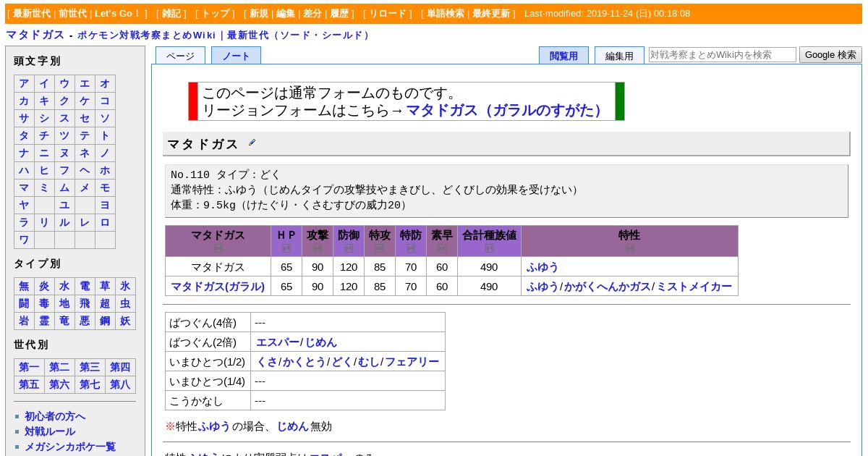This screenshot has width=868, height=456.
Task: Select the 編集用 view tab
Action: pyautogui.click(x=619, y=56)
